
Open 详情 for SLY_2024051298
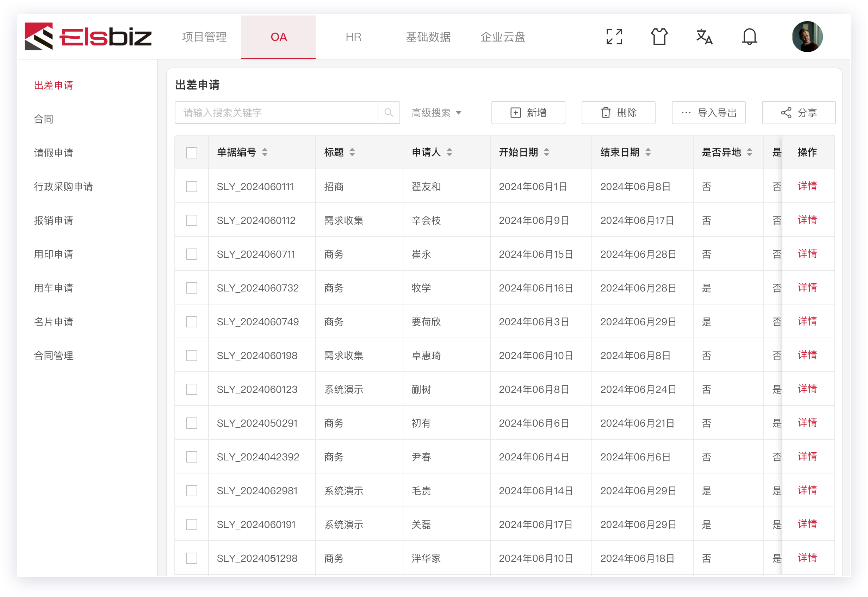(x=807, y=558)
